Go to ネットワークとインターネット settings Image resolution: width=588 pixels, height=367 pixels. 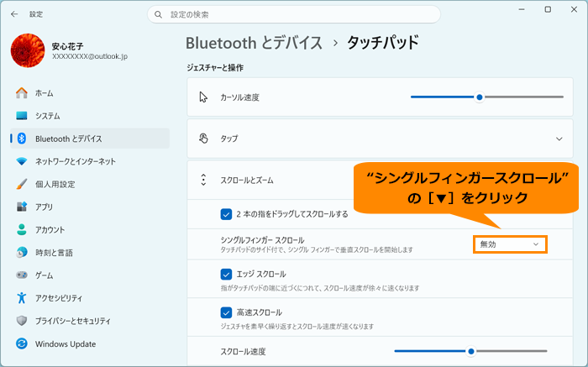[x=90, y=161]
